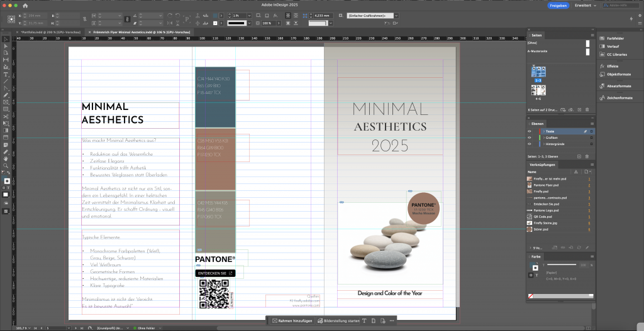Hide the Hintergründe layer
This screenshot has width=644, height=331.
(530, 143)
